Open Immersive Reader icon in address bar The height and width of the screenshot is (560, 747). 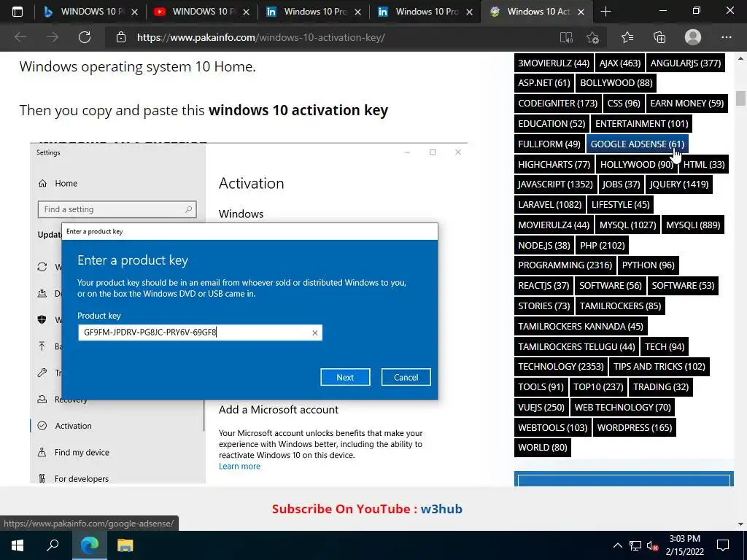566,37
